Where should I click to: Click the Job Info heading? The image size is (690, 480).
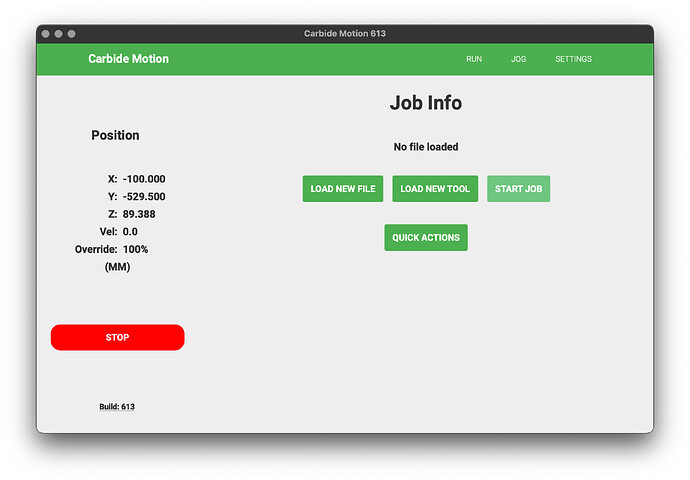426,103
